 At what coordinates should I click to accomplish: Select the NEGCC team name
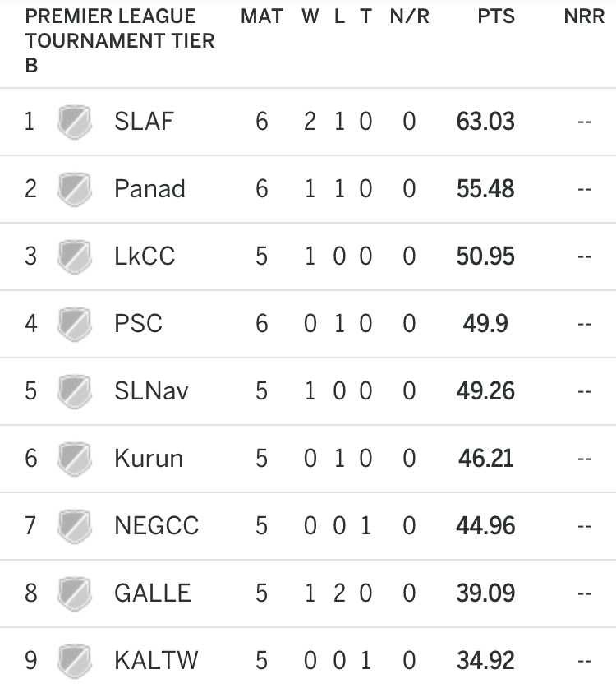click(x=156, y=525)
